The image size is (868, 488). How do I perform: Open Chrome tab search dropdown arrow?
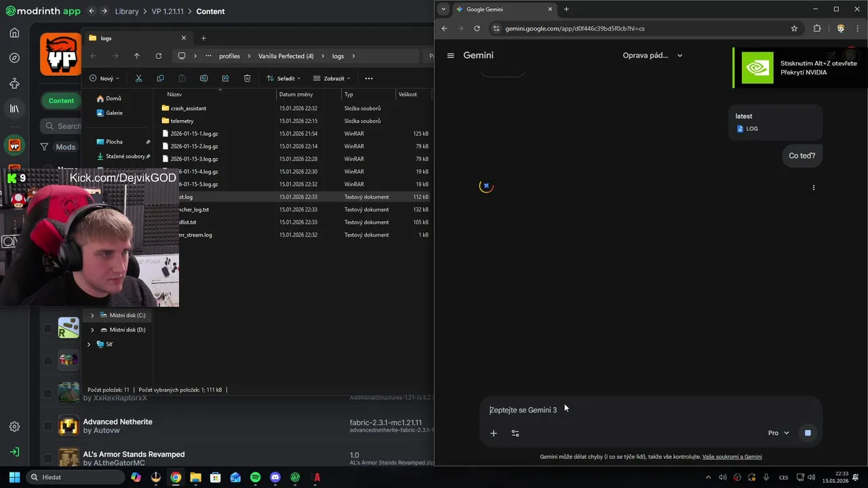(443, 9)
